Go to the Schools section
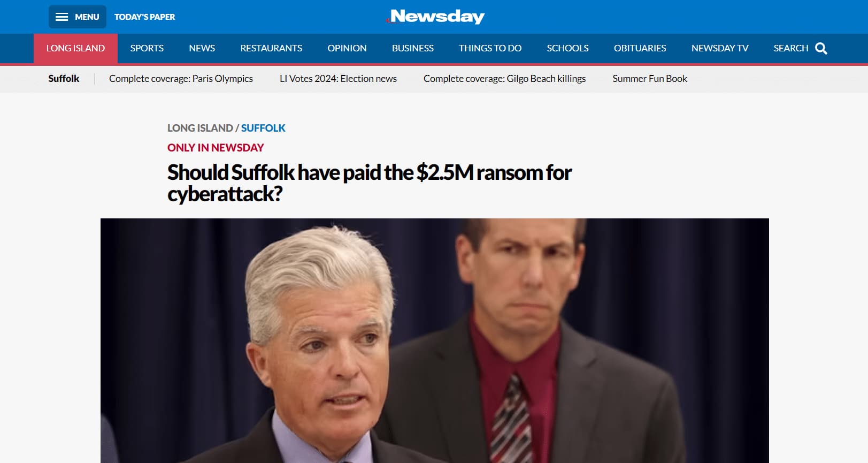The image size is (868, 463). [x=567, y=48]
